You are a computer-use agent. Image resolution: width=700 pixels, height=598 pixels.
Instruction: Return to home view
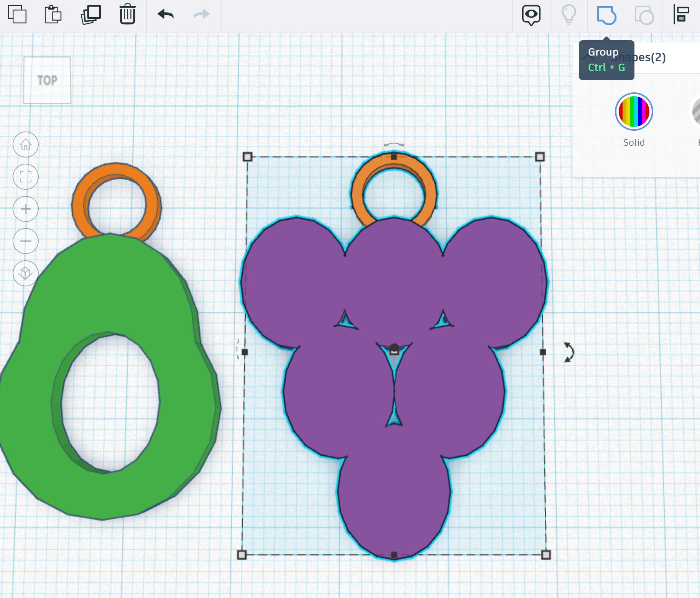click(25, 145)
